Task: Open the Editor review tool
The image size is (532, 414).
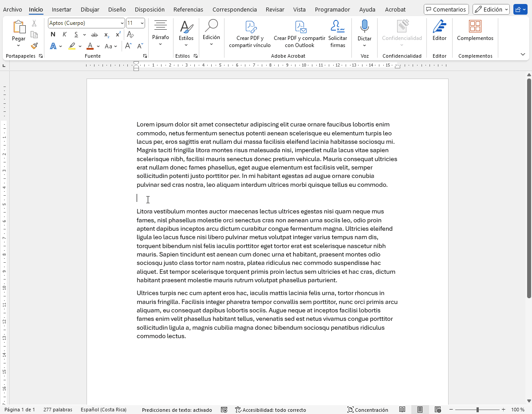Action: [439, 30]
